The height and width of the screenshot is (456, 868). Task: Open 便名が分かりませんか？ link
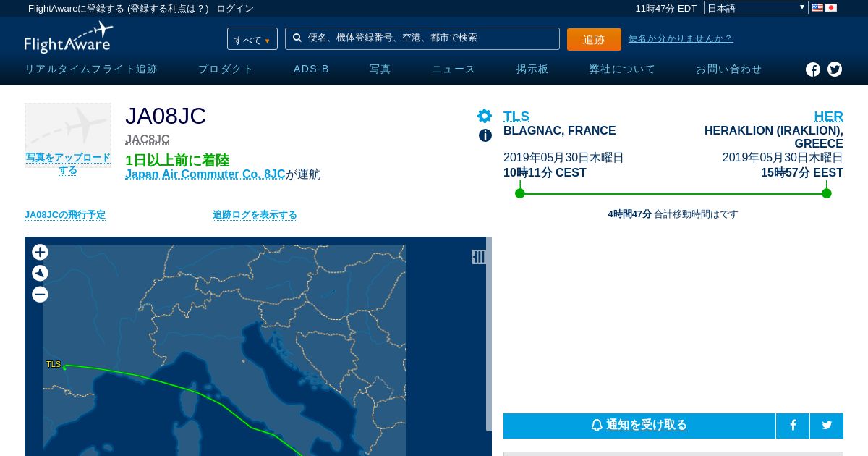coord(681,38)
